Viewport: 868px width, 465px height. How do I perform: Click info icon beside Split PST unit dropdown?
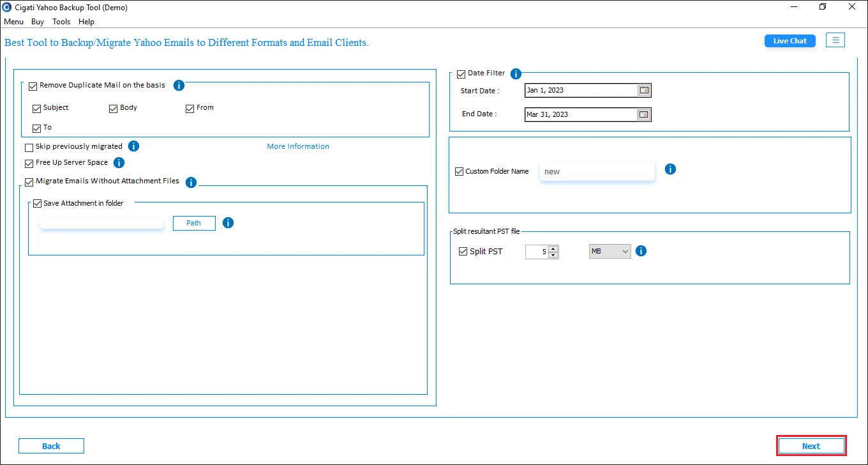[x=641, y=251]
